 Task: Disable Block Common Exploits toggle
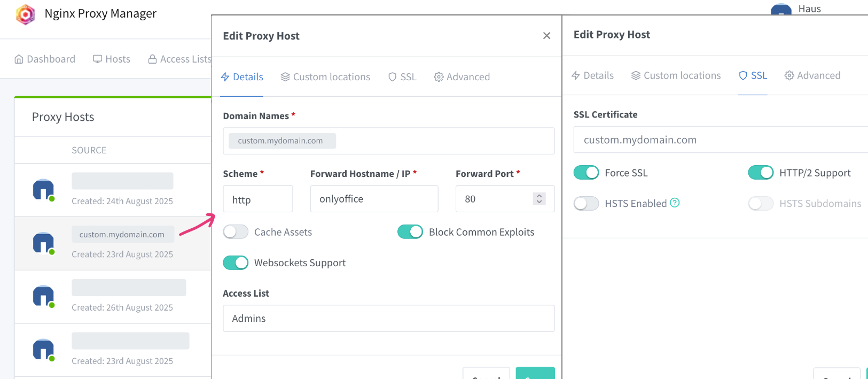coord(410,232)
